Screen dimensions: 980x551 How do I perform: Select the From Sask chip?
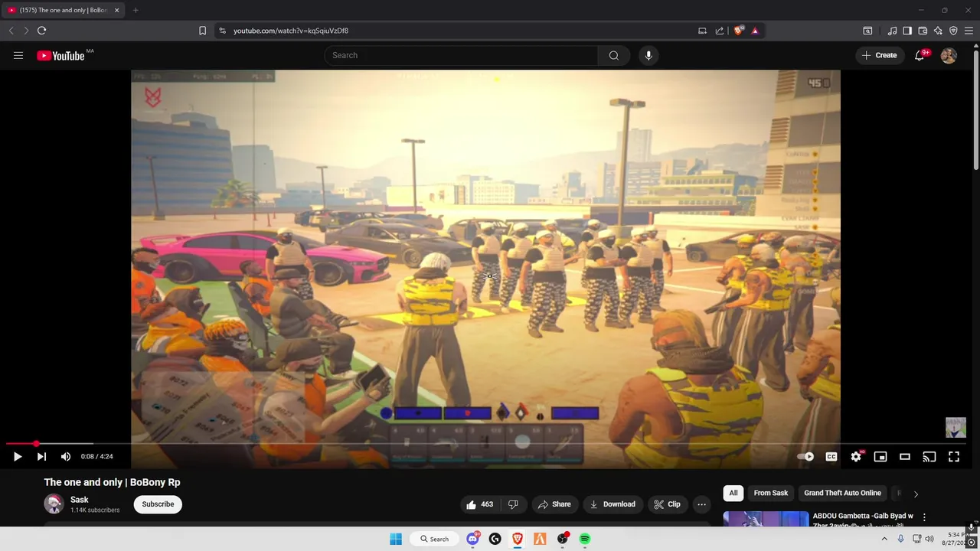771,493
